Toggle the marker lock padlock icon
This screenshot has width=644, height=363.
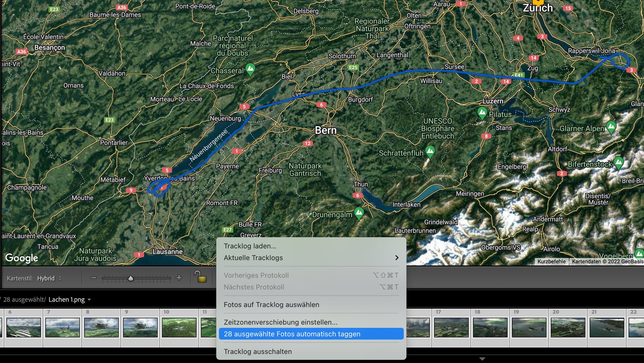click(x=200, y=277)
